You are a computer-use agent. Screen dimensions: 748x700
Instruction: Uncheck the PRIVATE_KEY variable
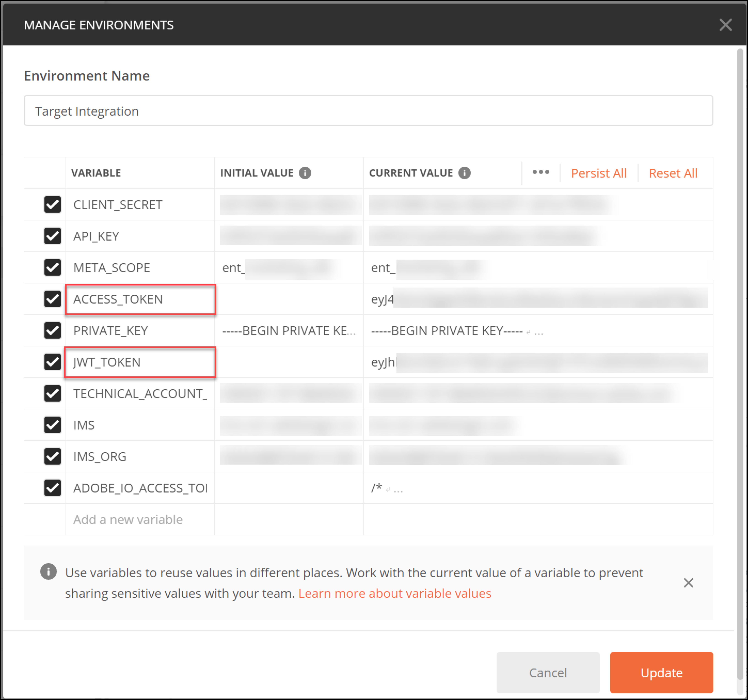pos(53,330)
